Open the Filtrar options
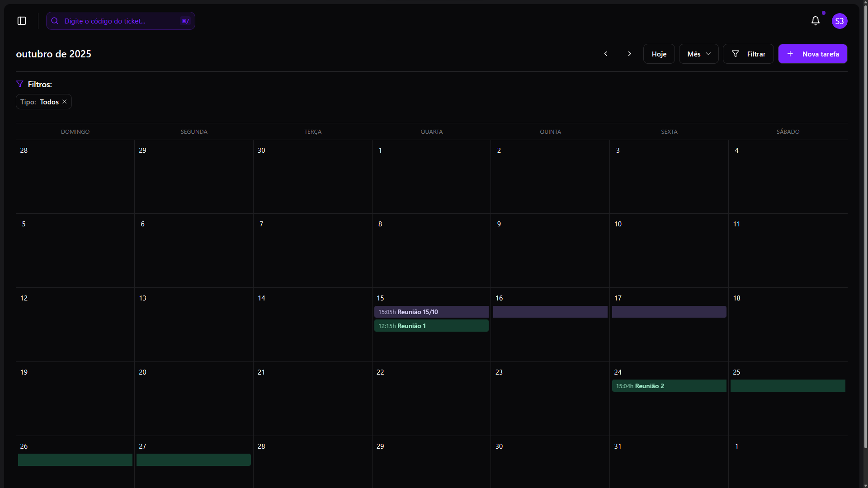This screenshot has height=488, width=868. pyautogui.click(x=748, y=54)
